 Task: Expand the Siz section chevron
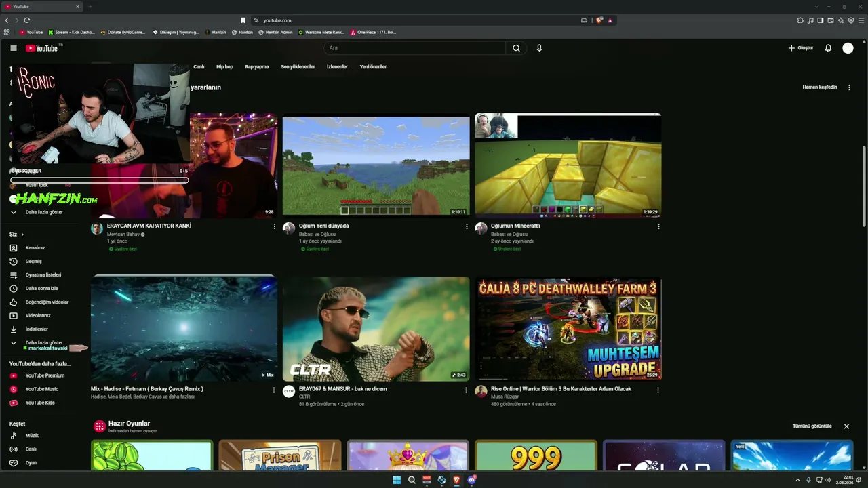[x=22, y=235]
